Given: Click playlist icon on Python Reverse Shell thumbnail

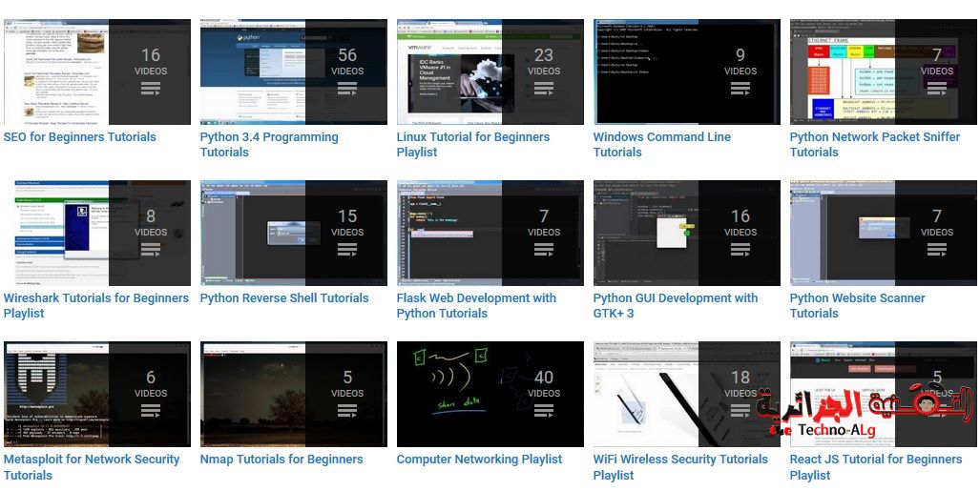Looking at the screenshot, I should pos(347,250).
